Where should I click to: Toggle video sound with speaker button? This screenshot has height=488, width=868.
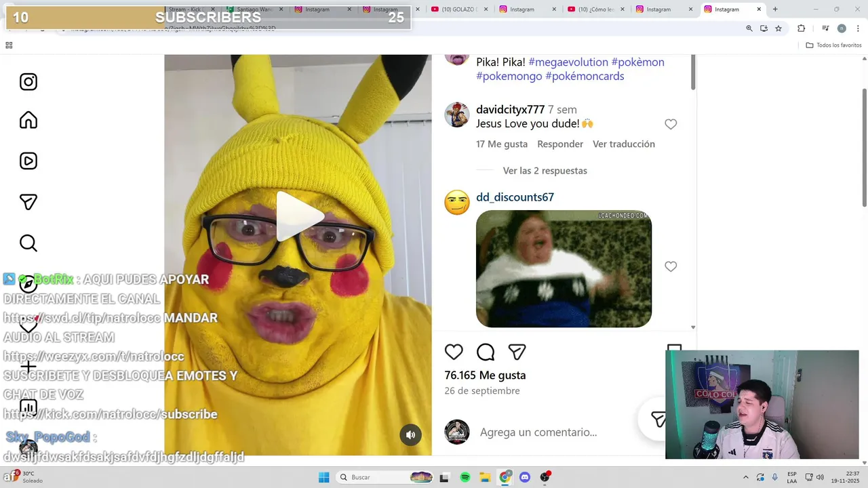pos(410,434)
